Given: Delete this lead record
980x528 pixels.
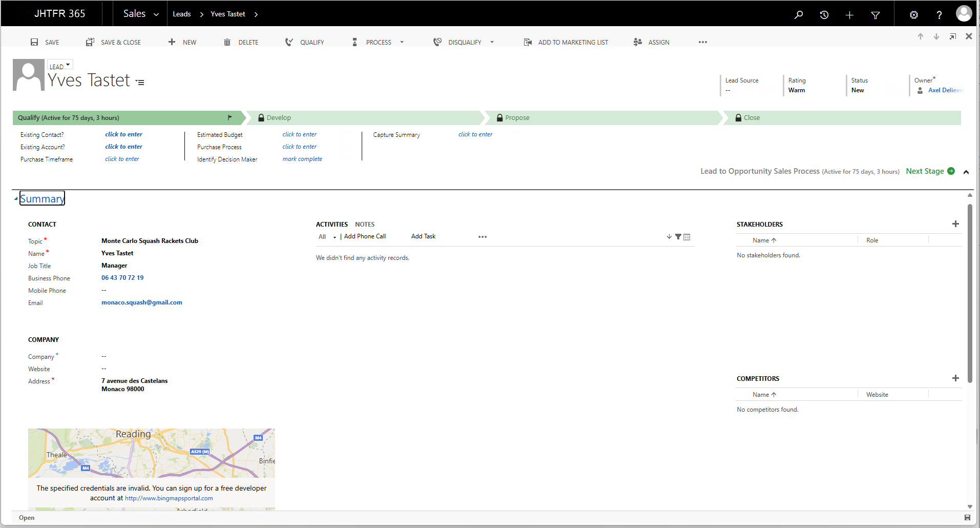Looking at the screenshot, I should click(x=241, y=42).
